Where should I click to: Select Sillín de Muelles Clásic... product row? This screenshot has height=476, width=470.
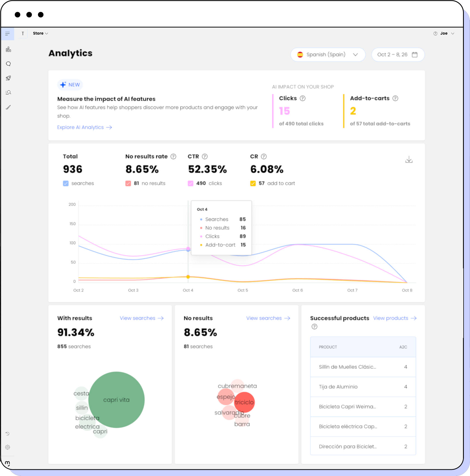[x=363, y=367]
